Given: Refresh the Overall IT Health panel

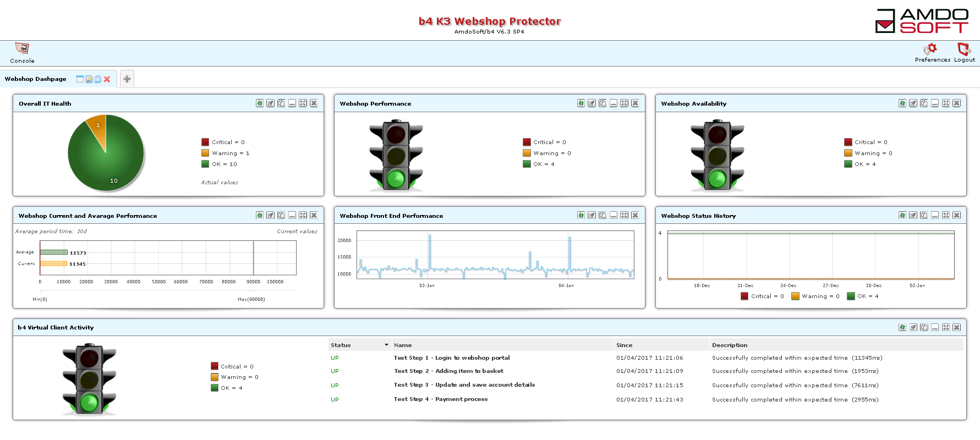Looking at the screenshot, I should pyautogui.click(x=260, y=103).
